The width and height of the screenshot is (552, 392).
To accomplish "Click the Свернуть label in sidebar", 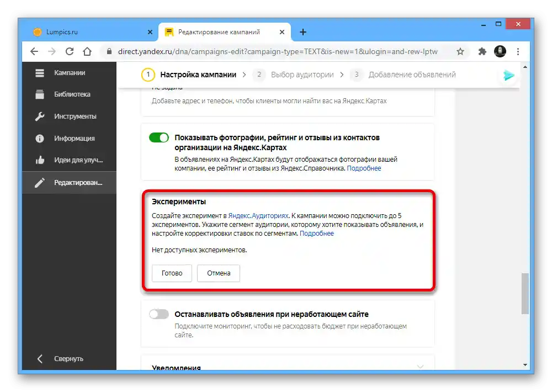I will click(x=68, y=359).
